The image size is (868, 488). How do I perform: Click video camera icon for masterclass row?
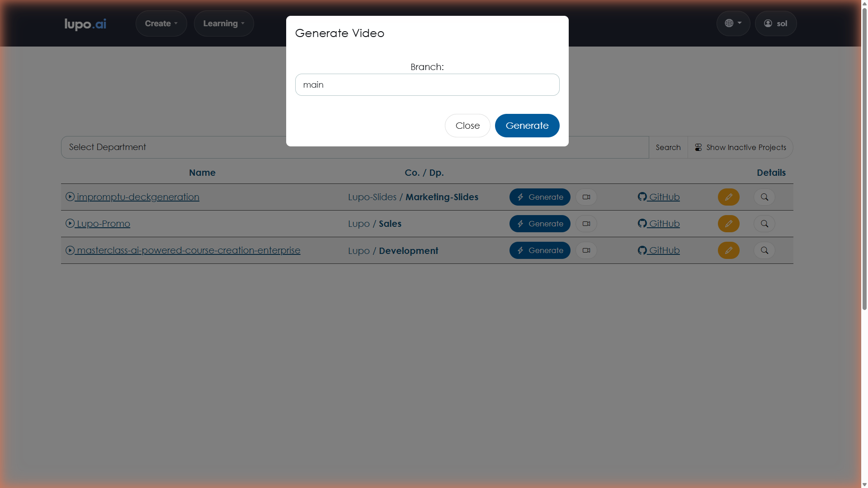(586, 250)
